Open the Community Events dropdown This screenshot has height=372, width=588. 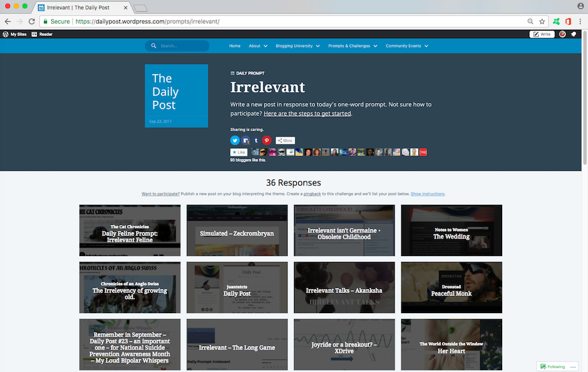[x=406, y=46]
